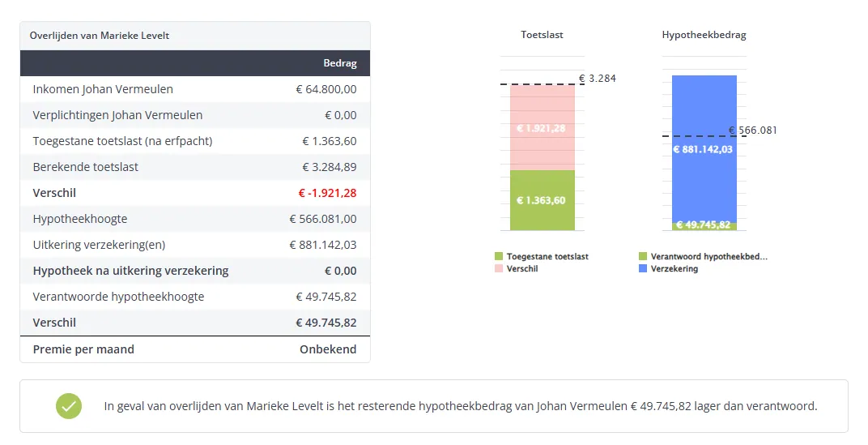The width and height of the screenshot is (868, 445).
Task: Click the Hypotheekbedrag chart title
Action: 704,35
